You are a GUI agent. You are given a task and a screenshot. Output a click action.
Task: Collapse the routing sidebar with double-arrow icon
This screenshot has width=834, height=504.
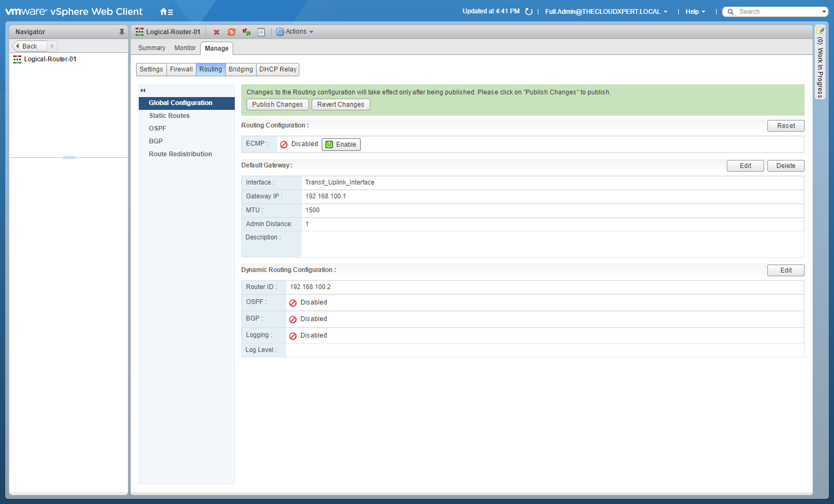[143, 90]
